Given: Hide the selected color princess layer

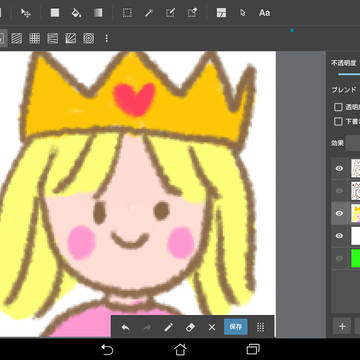Looking at the screenshot, I should pyautogui.click(x=339, y=213).
